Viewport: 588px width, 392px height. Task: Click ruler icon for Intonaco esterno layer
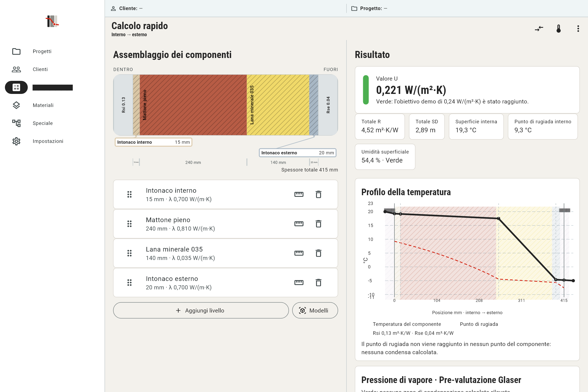[299, 283]
